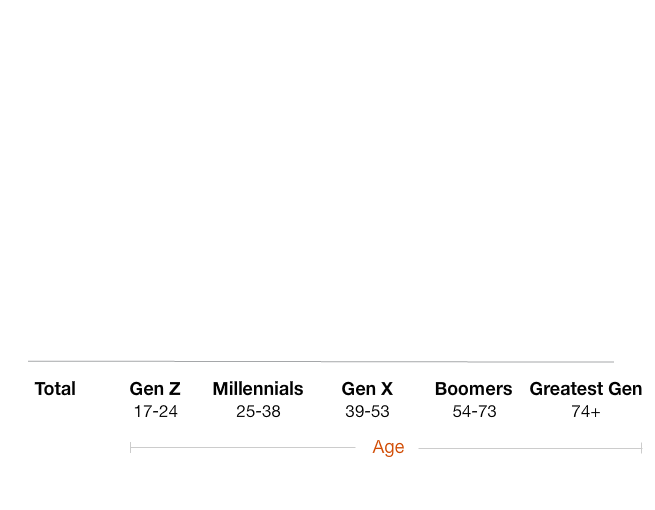Click the 17-24 age range text
The image size is (655, 510).
pos(155,411)
